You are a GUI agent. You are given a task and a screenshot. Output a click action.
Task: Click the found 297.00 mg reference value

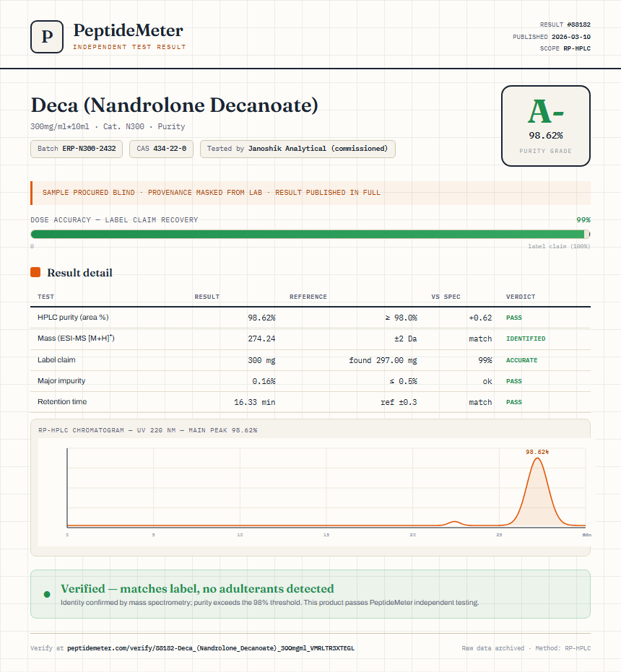(383, 360)
